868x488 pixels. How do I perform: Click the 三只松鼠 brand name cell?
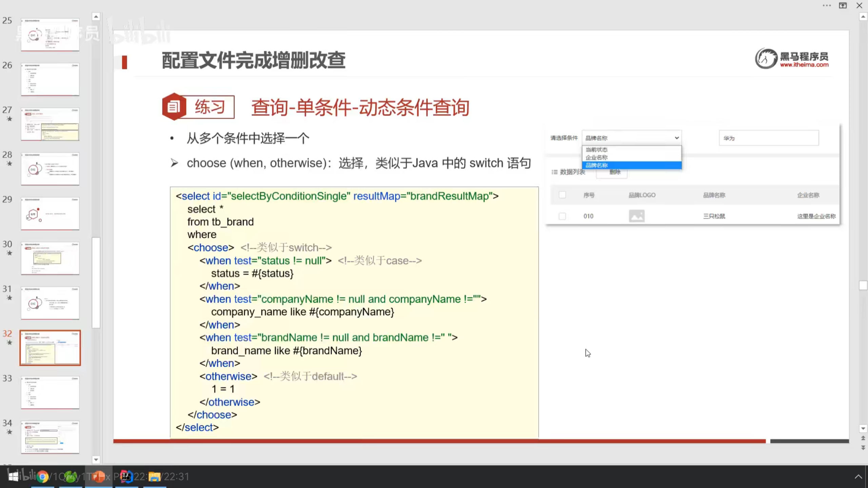pos(714,216)
